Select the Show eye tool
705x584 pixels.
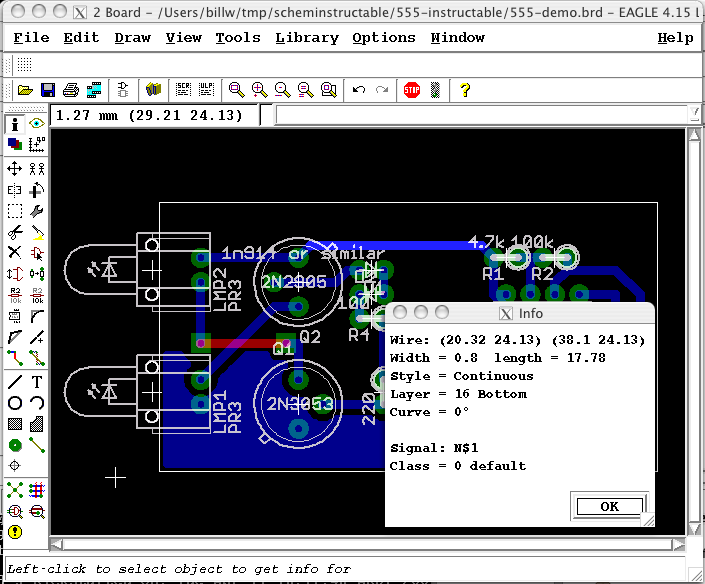36,123
